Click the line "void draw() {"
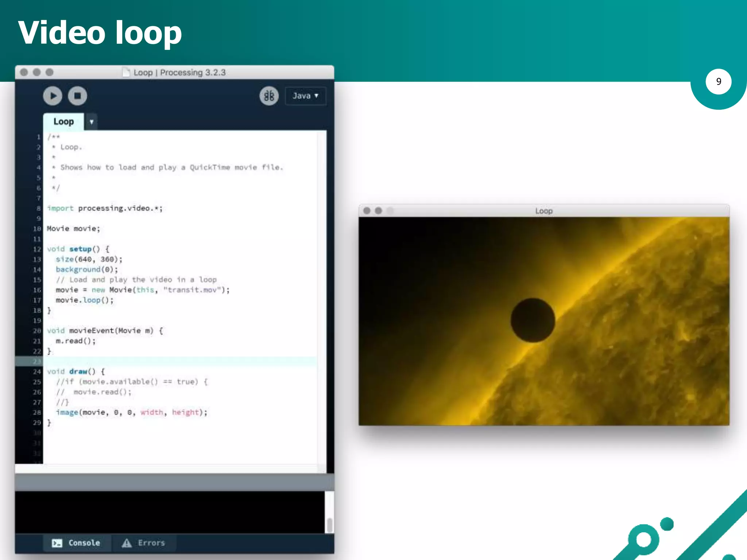Viewport: 747px width, 560px height. pyautogui.click(x=76, y=372)
